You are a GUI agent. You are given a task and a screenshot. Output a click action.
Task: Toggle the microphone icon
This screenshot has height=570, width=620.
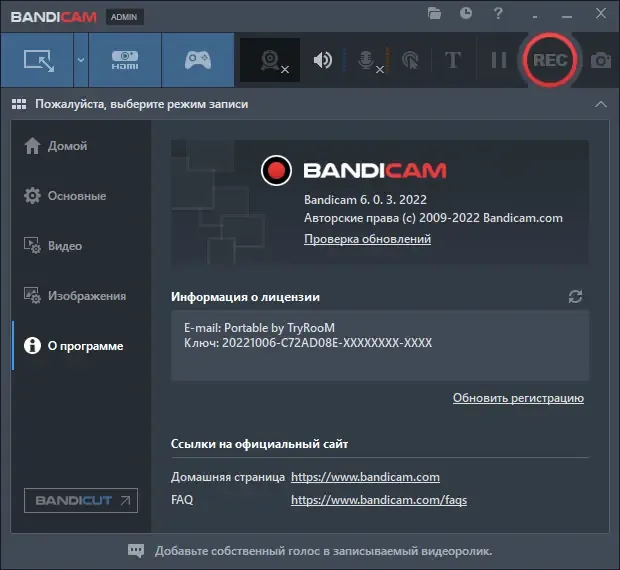tap(367, 61)
